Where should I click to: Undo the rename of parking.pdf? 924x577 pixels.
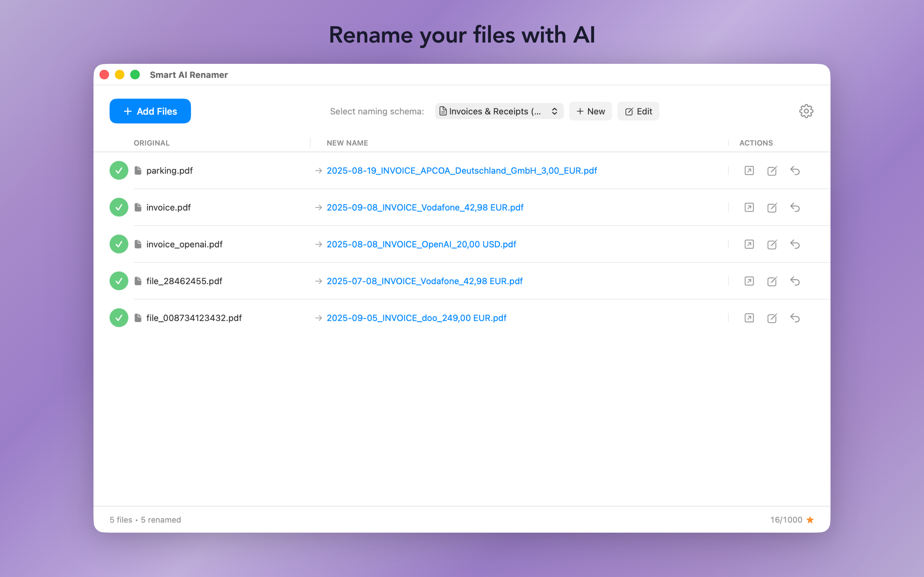point(795,171)
